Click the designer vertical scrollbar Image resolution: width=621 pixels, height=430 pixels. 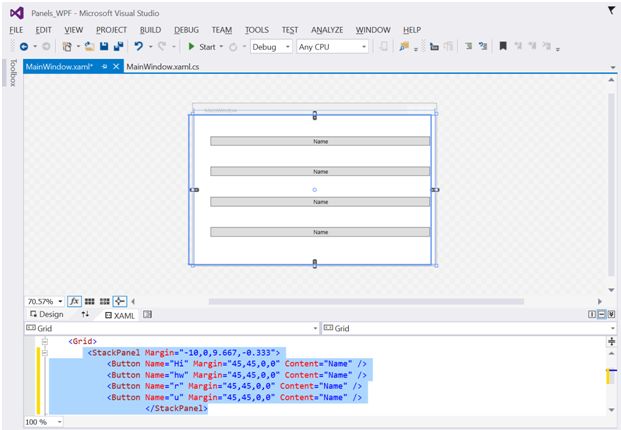click(611, 185)
